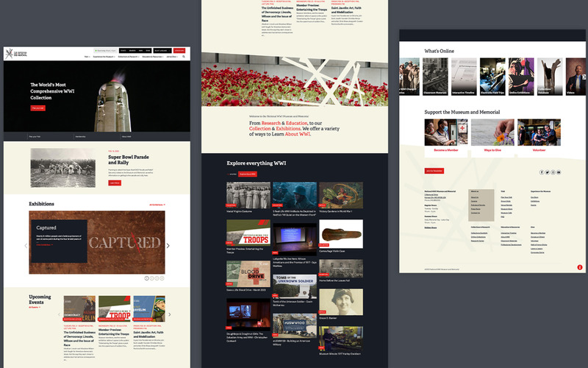Click the Museum Store footer link

click(x=506, y=209)
